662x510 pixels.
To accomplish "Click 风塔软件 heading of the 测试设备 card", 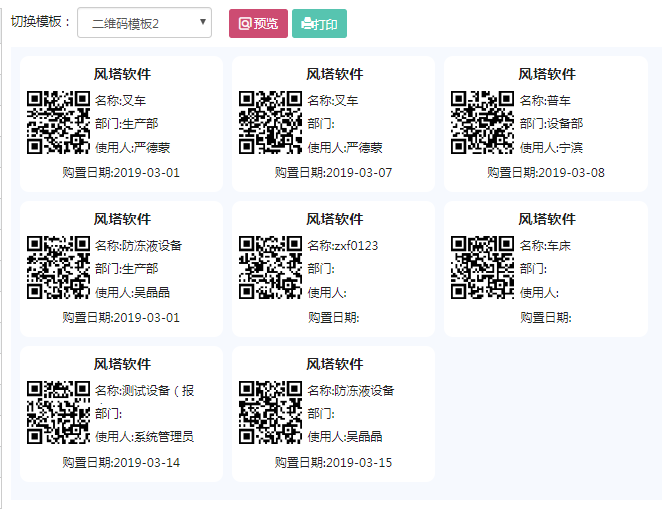I will coord(122,364).
